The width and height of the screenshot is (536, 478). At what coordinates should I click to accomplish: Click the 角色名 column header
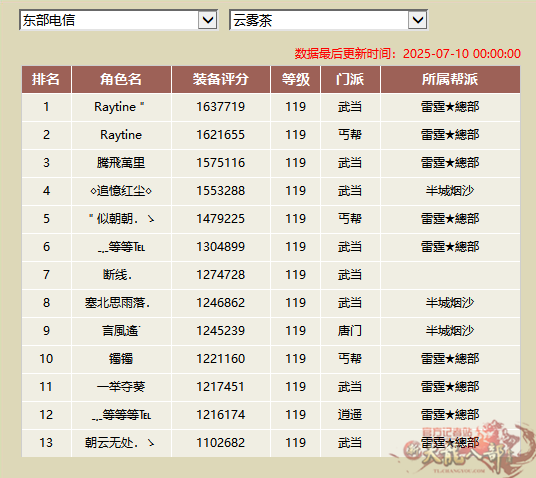click(x=121, y=79)
